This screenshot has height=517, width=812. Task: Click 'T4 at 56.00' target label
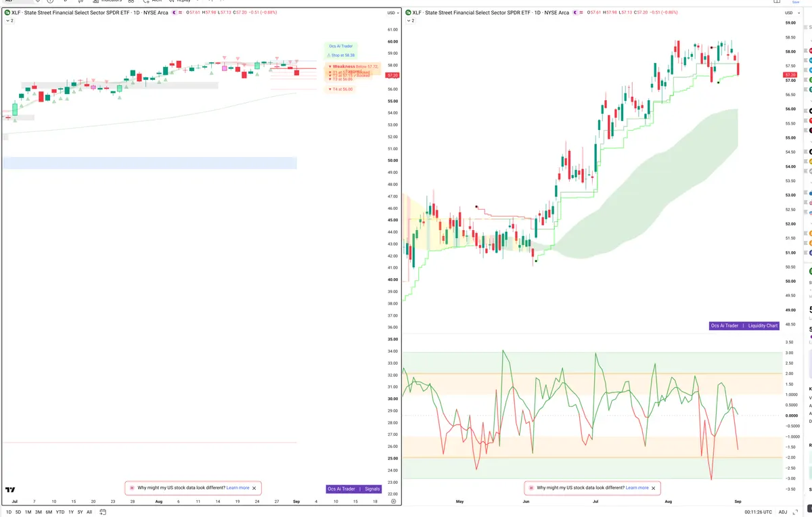(340, 89)
